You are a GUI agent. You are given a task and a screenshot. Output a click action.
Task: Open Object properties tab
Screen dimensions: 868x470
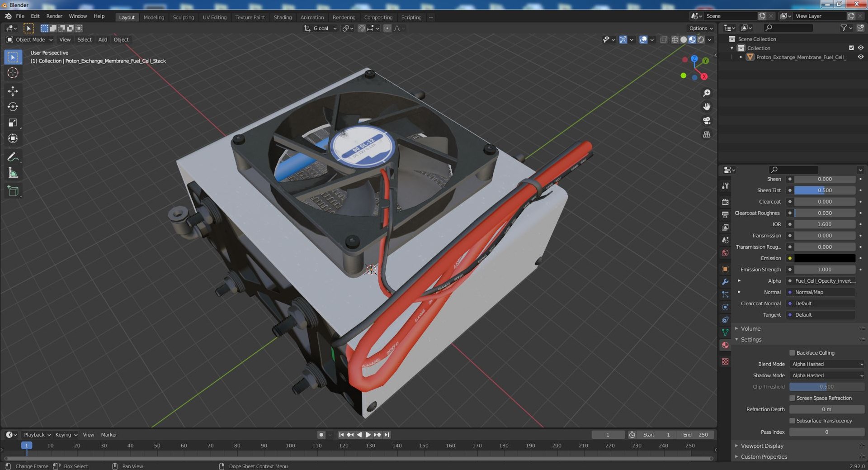725,269
